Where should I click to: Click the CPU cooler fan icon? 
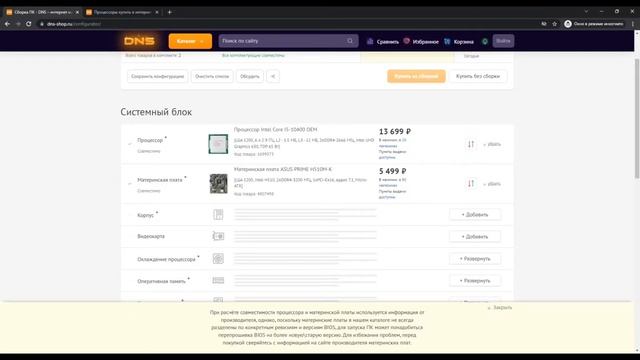[x=218, y=258]
